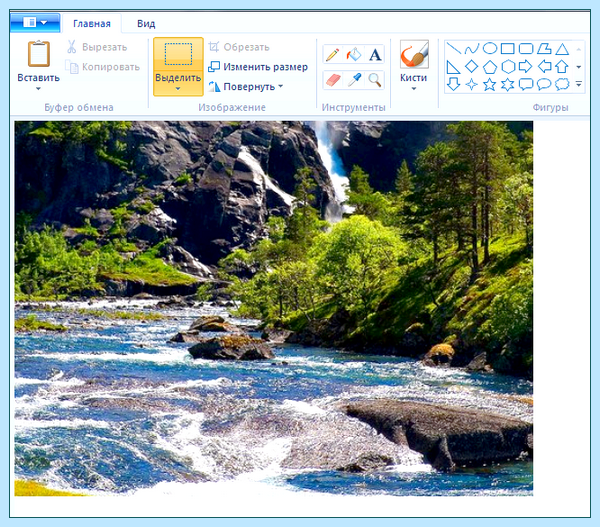Click the Выделить selection rectangle icon

click(x=178, y=54)
